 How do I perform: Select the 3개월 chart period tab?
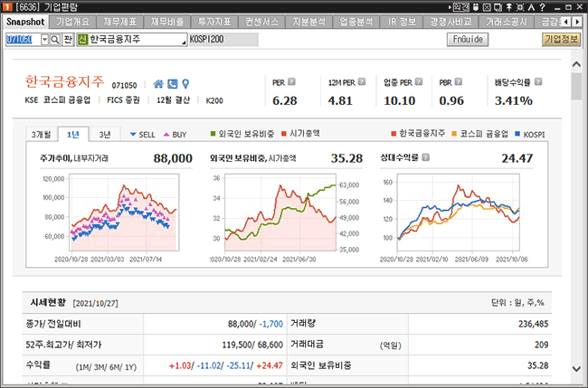point(42,135)
